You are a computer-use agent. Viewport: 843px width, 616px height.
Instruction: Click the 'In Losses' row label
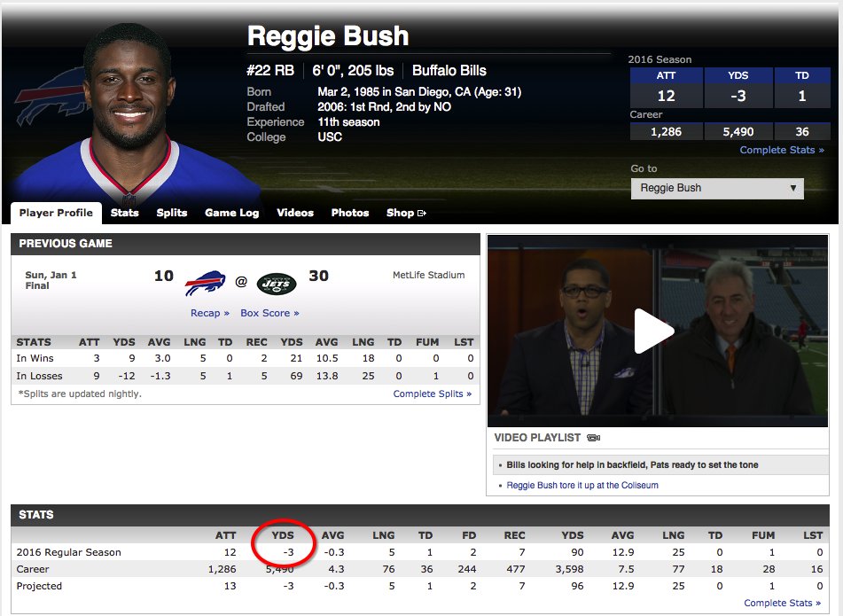(x=39, y=376)
